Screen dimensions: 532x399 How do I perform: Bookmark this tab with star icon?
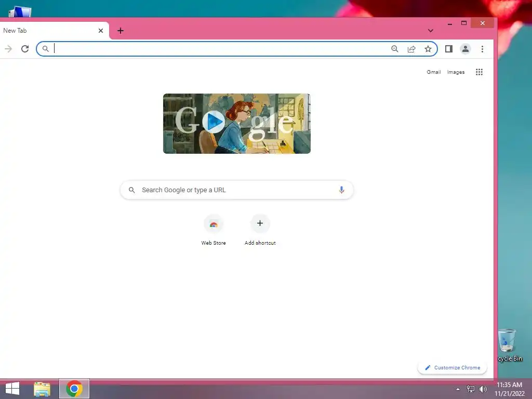(428, 49)
